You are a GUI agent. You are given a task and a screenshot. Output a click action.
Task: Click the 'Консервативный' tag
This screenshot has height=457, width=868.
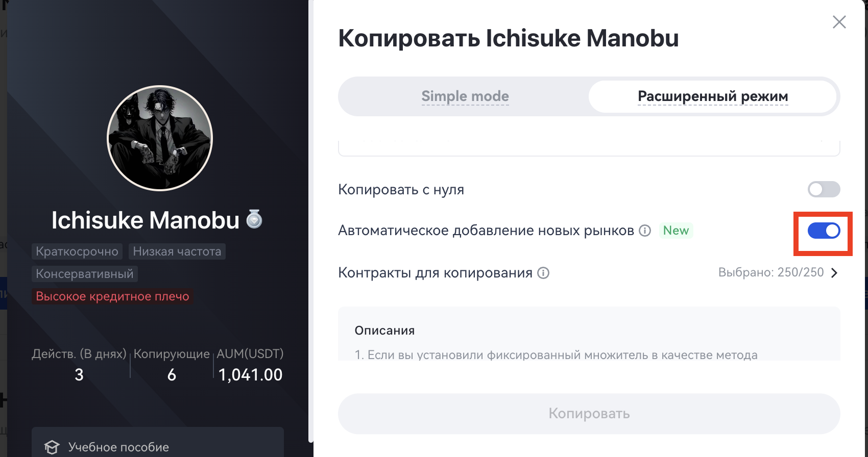[x=85, y=274]
